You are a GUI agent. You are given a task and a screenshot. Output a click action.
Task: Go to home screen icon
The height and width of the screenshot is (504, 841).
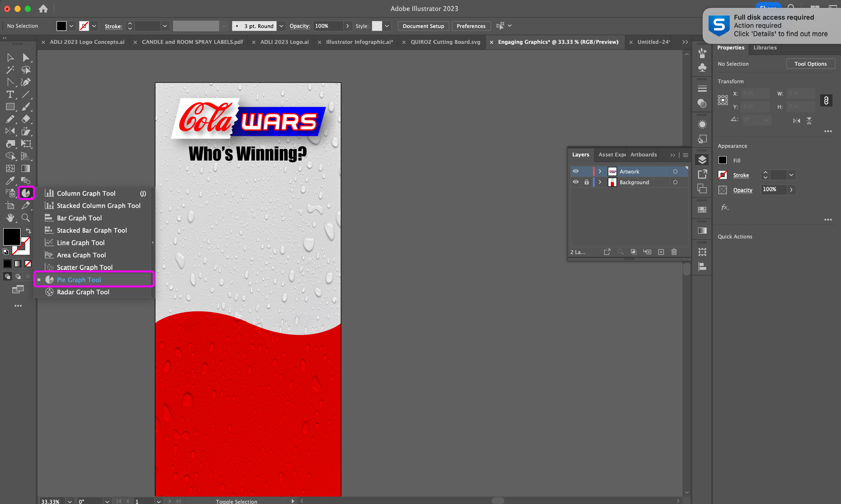coord(43,8)
